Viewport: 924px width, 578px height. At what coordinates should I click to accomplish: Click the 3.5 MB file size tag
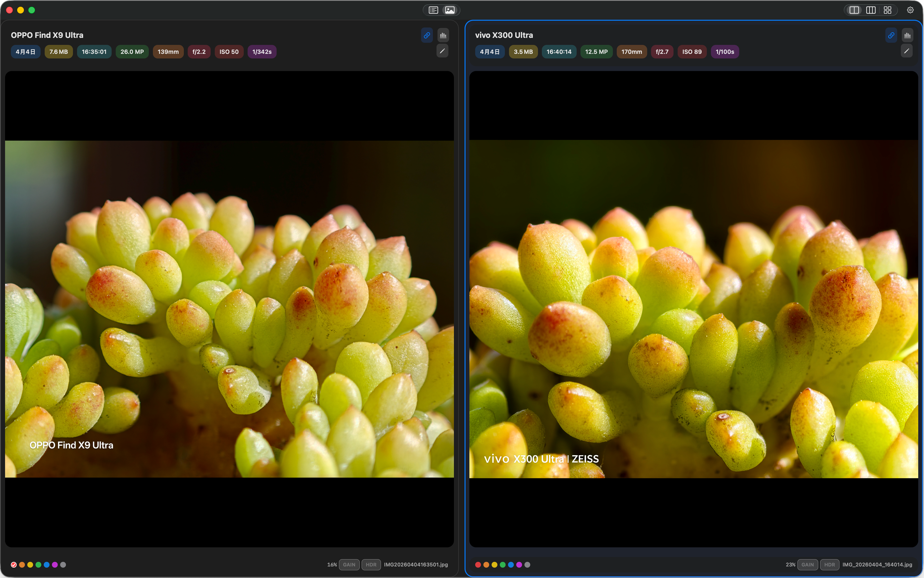click(x=523, y=52)
